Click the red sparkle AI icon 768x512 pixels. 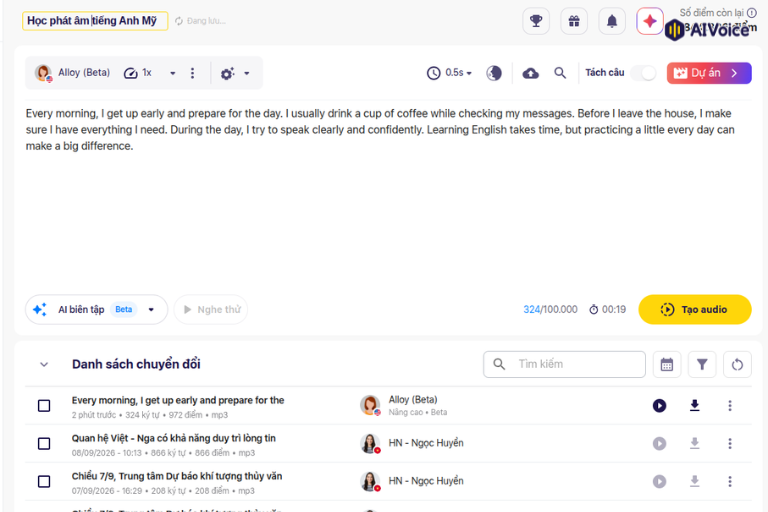pyautogui.click(x=649, y=21)
